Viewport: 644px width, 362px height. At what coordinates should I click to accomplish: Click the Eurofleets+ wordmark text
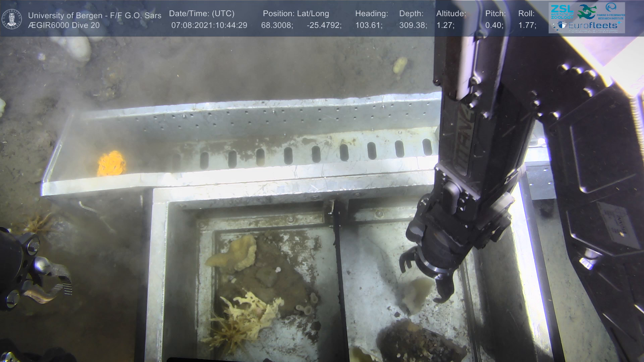593,25
